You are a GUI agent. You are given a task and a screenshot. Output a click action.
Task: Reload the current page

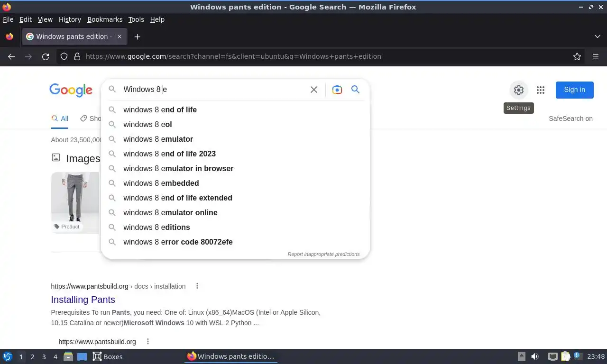(x=46, y=56)
